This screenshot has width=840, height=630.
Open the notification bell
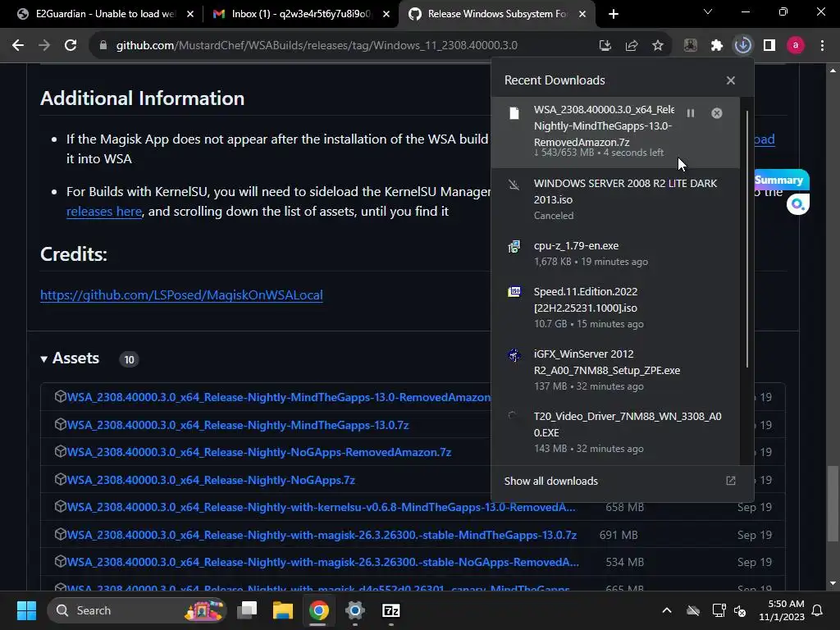[x=818, y=610]
